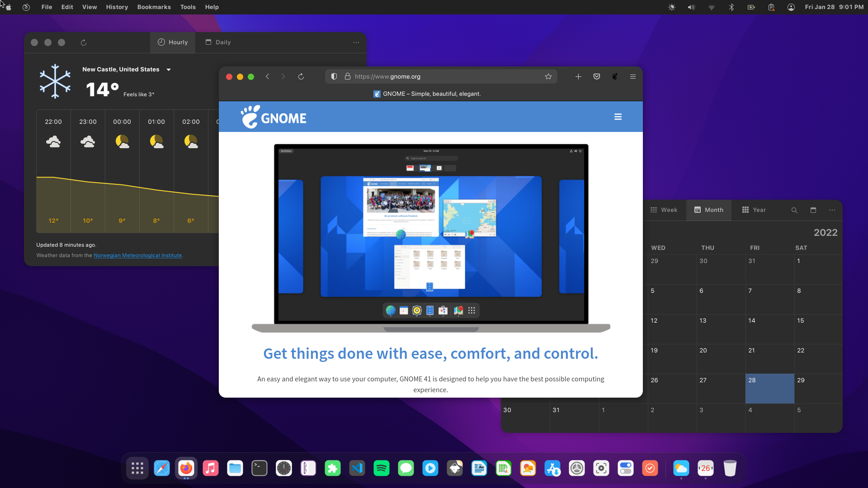Open the user account menu in the top bar
The image size is (868, 488).
pyautogui.click(x=791, y=7)
